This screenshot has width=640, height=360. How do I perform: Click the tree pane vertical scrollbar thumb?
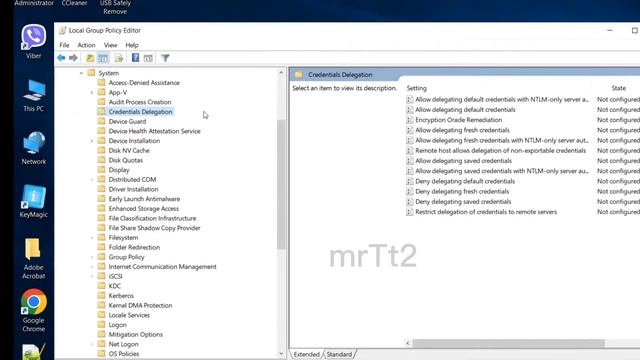click(x=281, y=184)
